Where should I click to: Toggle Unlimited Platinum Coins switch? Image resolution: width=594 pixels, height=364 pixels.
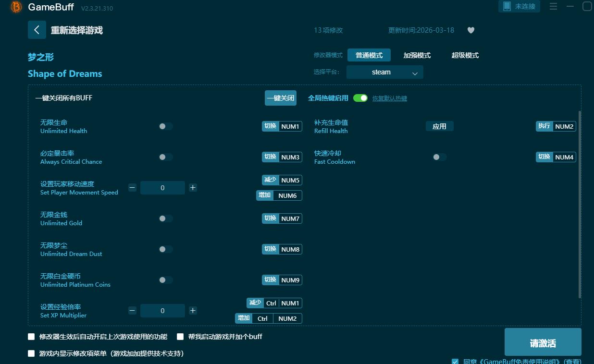tap(166, 280)
